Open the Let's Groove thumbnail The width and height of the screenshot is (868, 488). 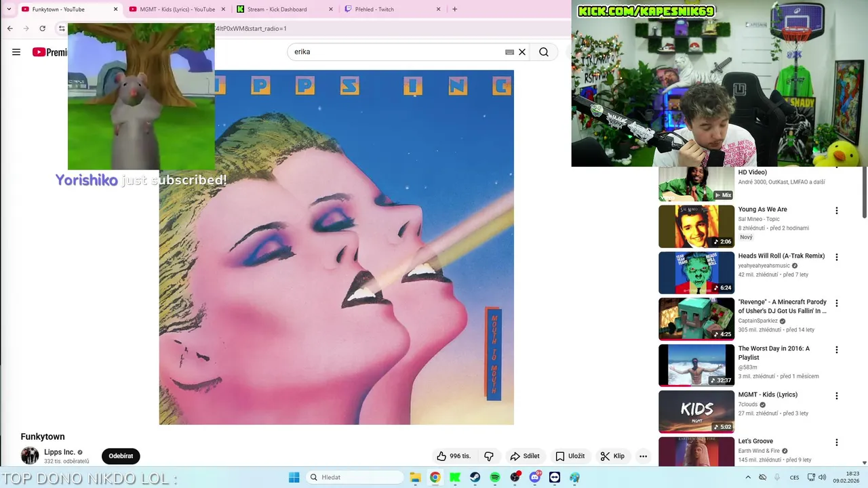point(696,451)
